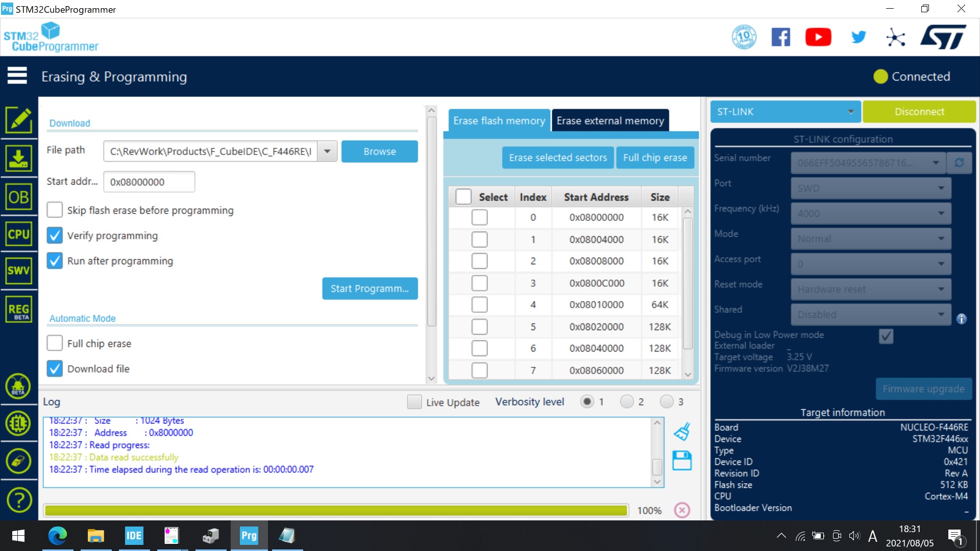Set verbosity level to 2
The image size is (980, 551).
click(x=627, y=402)
